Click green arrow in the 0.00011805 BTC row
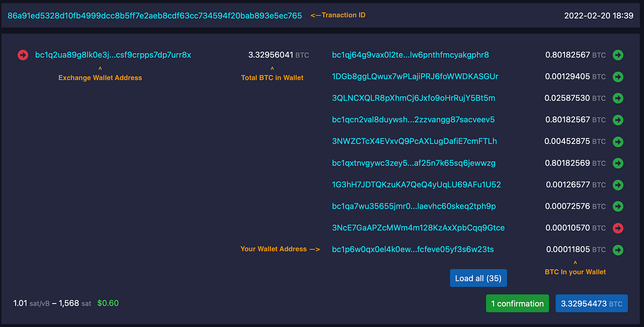Image resolution: width=644 pixels, height=327 pixels. 618,250
